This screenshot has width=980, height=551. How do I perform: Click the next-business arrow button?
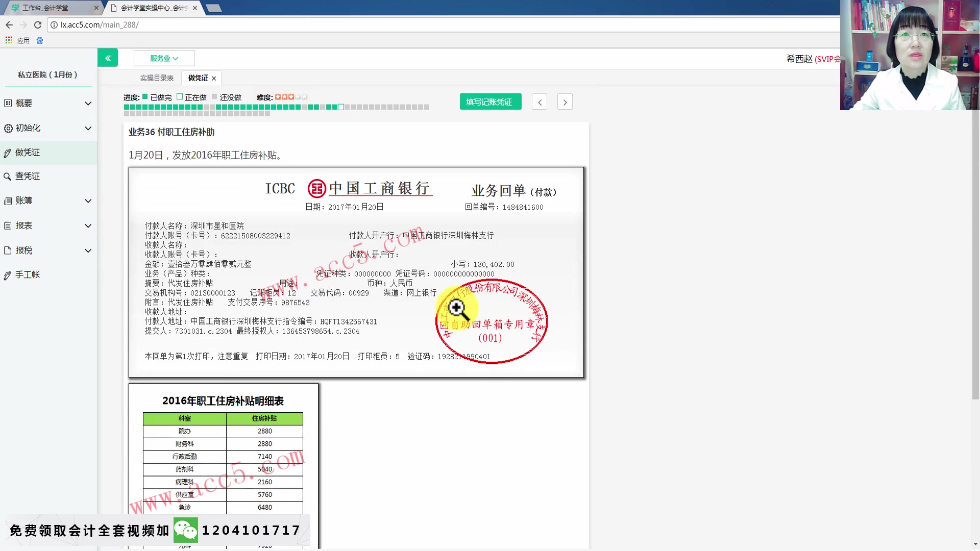click(x=565, y=102)
